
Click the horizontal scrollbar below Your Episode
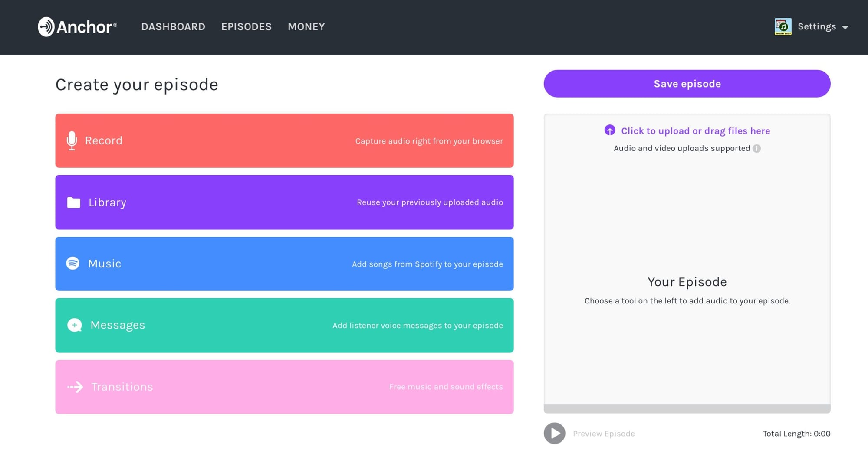(687, 408)
